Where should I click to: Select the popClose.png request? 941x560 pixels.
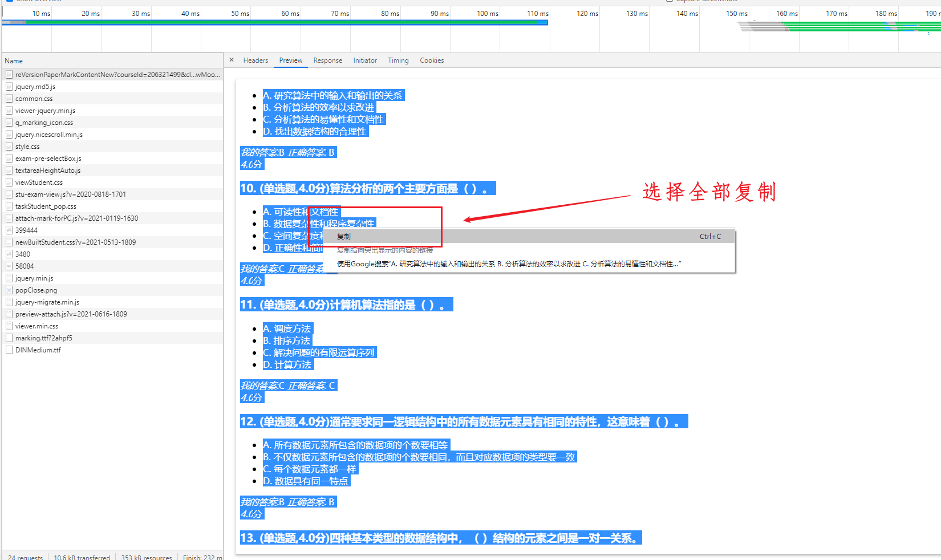coord(112,290)
